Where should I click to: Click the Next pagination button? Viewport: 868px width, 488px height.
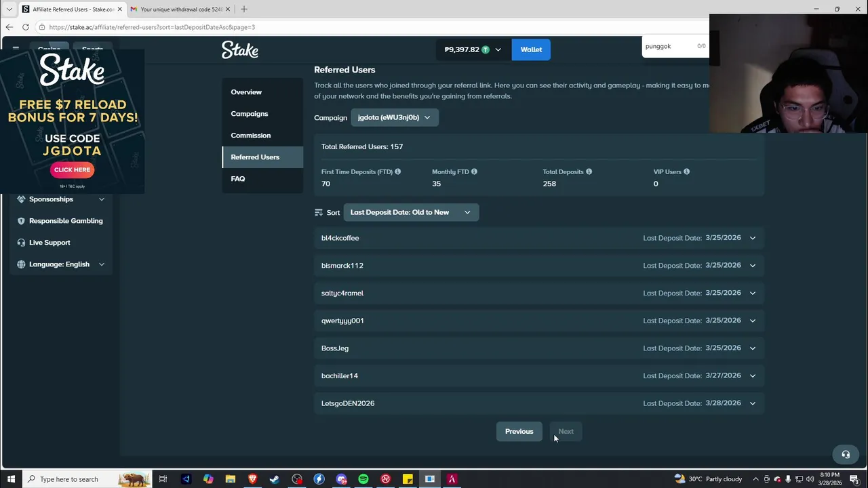tap(566, 431)
